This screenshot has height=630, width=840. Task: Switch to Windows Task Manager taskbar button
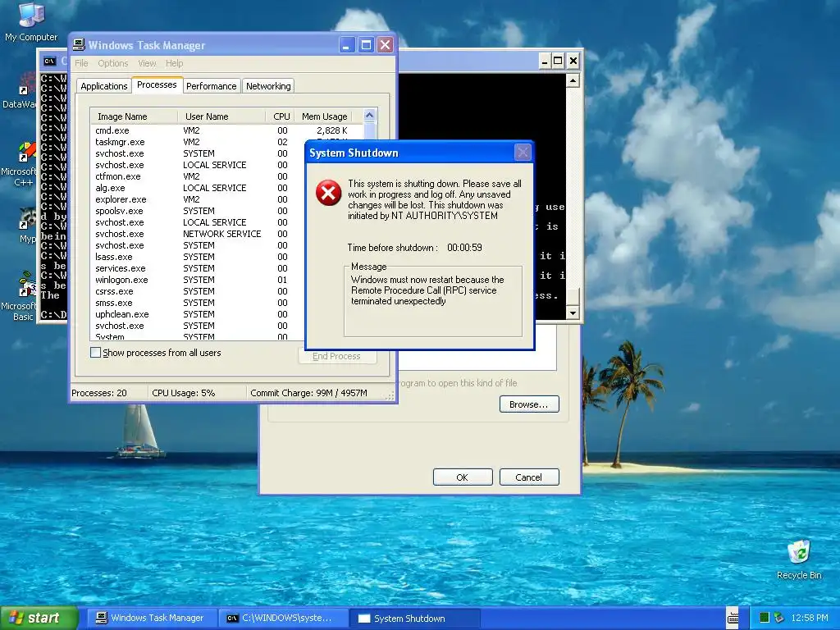pos(152,618)
